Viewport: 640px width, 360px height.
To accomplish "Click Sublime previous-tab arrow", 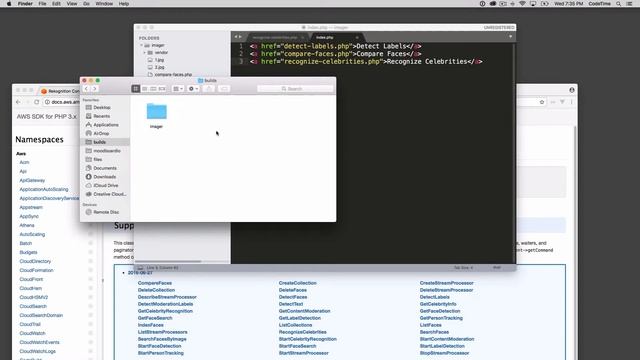I will point(236,37).
